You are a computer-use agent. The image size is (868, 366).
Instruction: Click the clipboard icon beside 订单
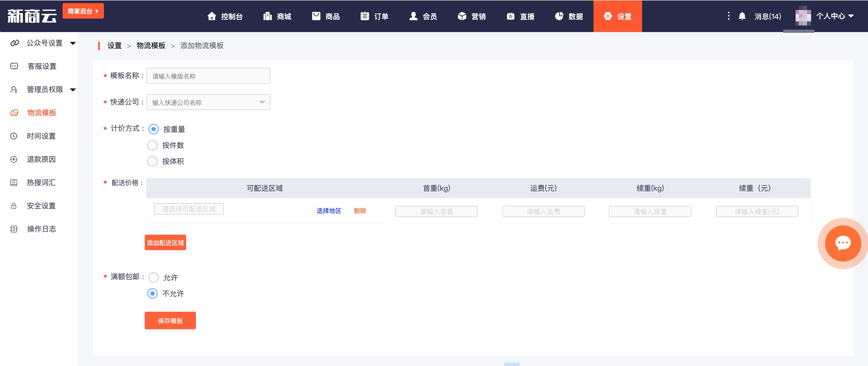(364, 16)
